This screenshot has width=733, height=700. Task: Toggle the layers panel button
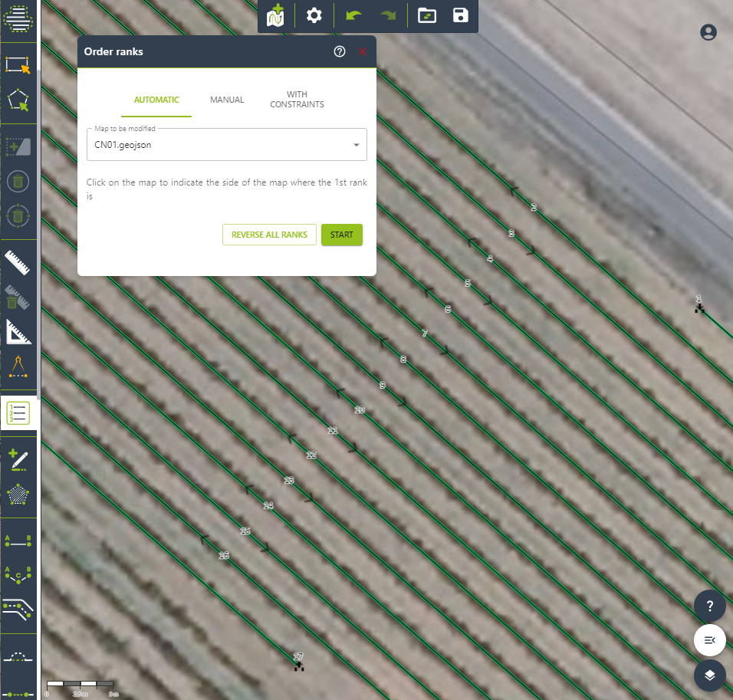point(710,675)
